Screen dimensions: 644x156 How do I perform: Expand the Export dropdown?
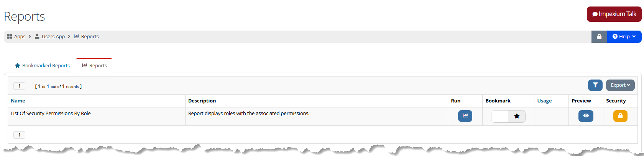(x=620, y=85)
